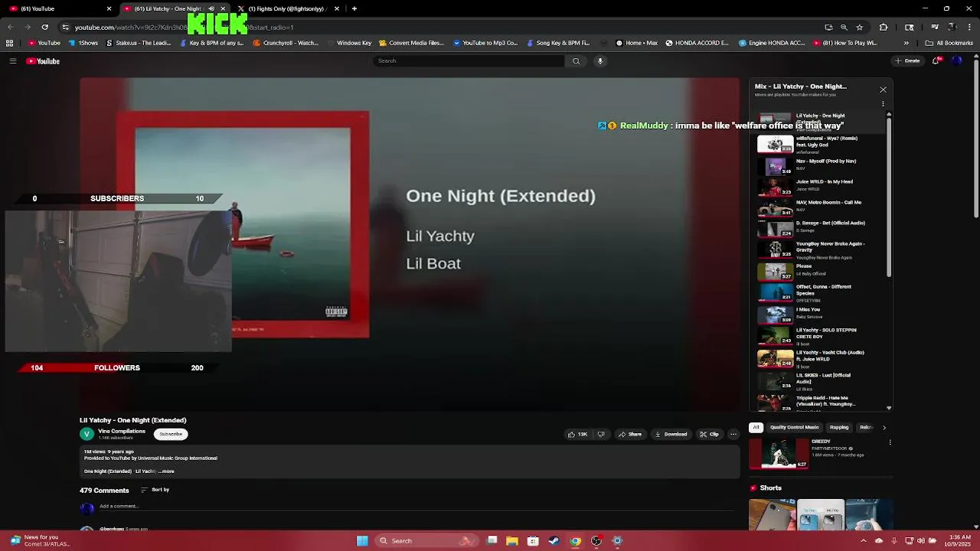
Task: Play Juice WRLD - In My Head
Action: pyautogui.click(x=820, y=185)
